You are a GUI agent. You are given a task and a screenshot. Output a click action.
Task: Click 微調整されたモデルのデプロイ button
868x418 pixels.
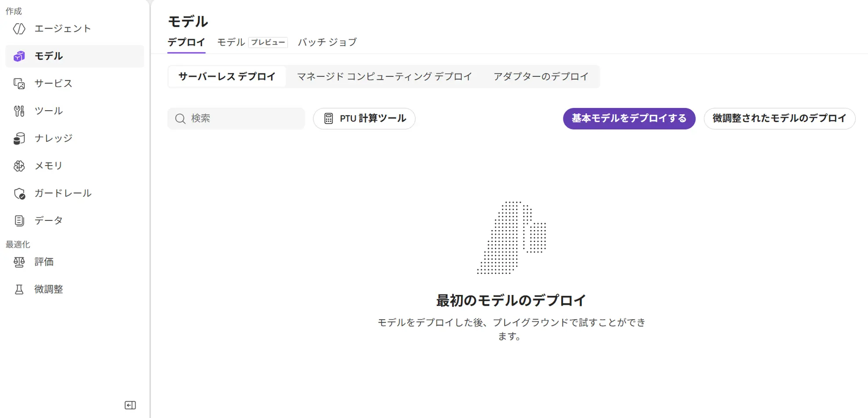point(779,119)
